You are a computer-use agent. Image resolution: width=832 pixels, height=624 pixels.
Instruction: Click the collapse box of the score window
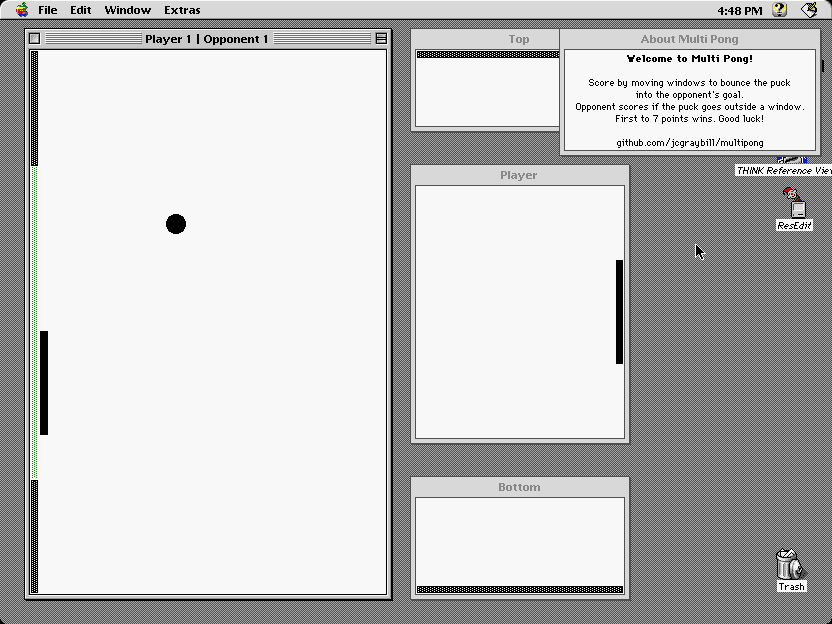[381, 39]
